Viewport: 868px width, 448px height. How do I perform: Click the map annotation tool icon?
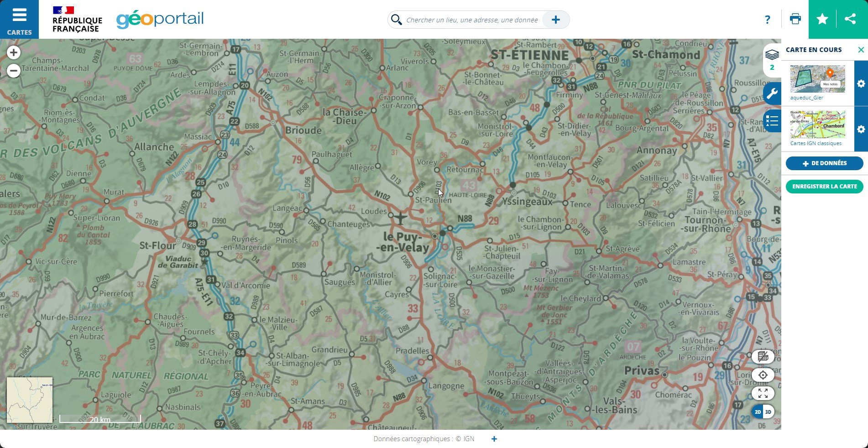point(763,357)
